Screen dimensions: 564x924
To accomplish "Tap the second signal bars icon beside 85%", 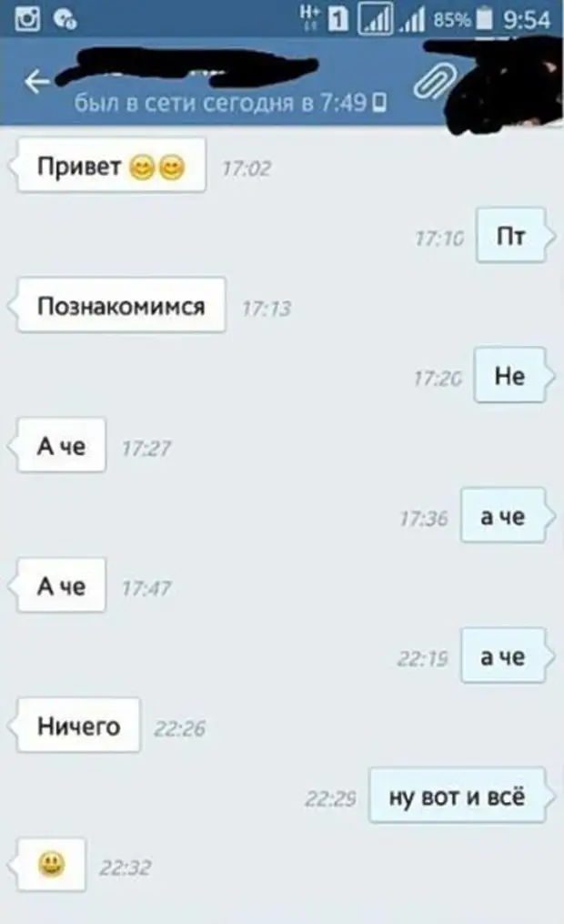I will (x=413, y=20).
